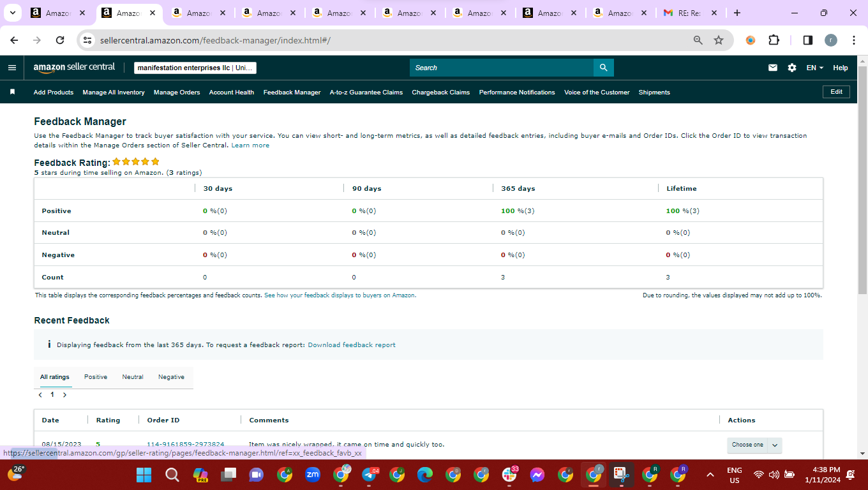The width and height of the screenshot is (868, 490).
Task: Open the Choose one actions dropdown
Action: 754,445
